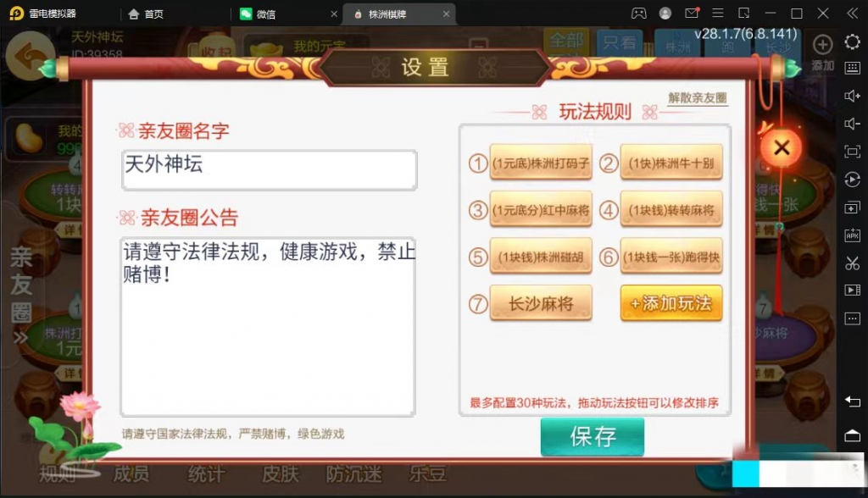Viewport: 868px width, 498px height.
Task: Open the gamepad icon in title bar
Action: [x=639, y=14]
